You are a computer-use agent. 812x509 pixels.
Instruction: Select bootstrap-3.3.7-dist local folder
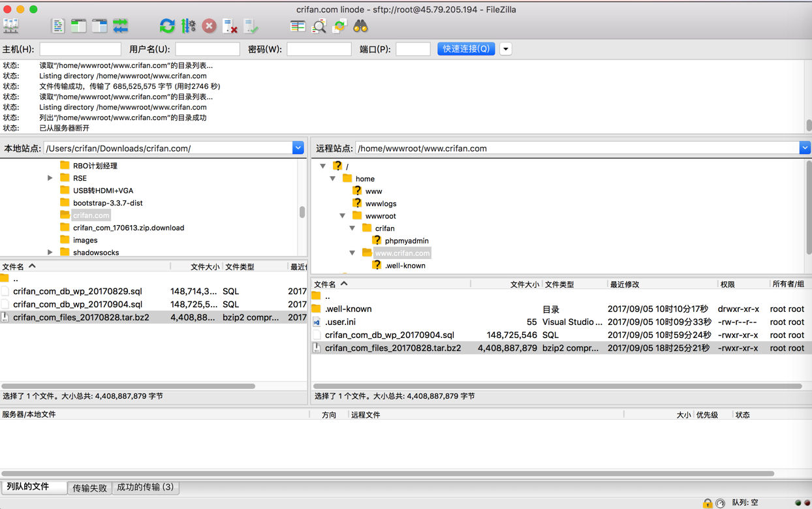click(x=108, y=203)
